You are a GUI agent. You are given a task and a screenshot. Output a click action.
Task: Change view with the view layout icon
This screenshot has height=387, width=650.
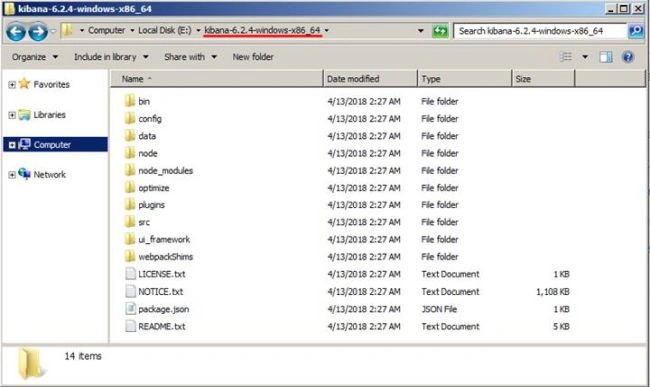coord(566,57)
